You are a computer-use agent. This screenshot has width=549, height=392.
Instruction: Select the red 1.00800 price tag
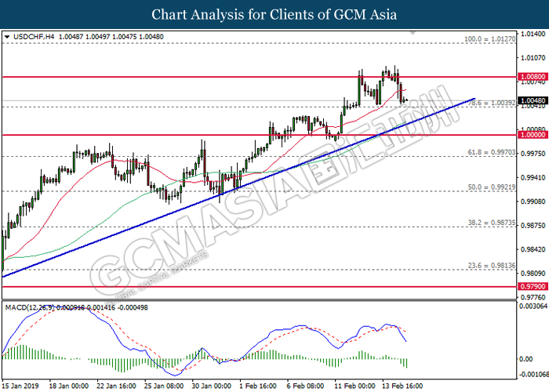[532, 78]
